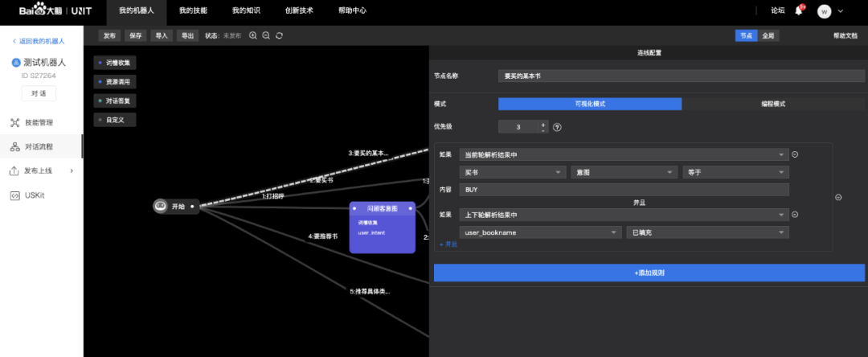The height and width of the screenshot is (357, 868).
Task: Click the 导出 button
Action: [187, 35]
